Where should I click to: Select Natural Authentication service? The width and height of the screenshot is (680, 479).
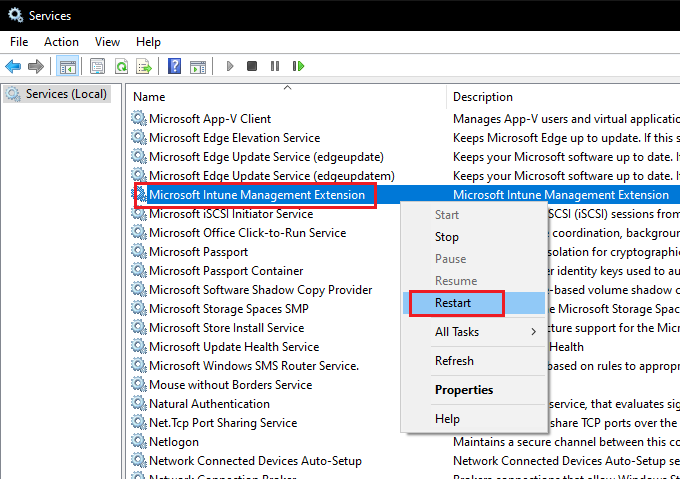click(x=209, y=404)
